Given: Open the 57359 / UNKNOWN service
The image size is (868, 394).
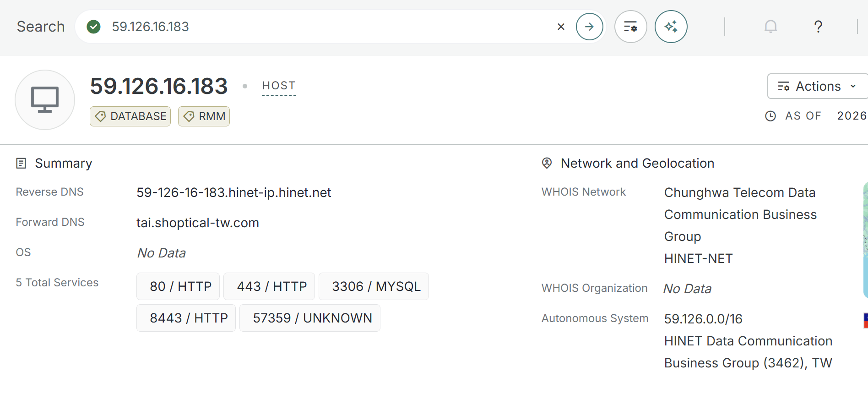Looking at the screenshot, I should [x=310, y=318].
